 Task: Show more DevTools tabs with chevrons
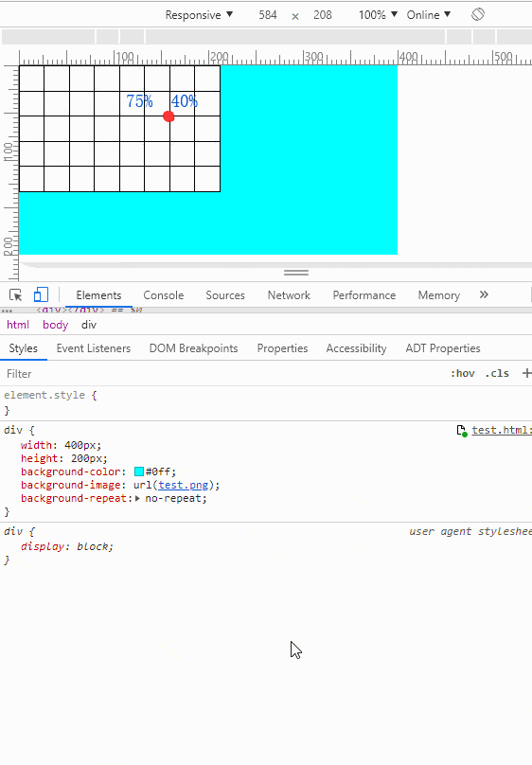pos(484,294)
